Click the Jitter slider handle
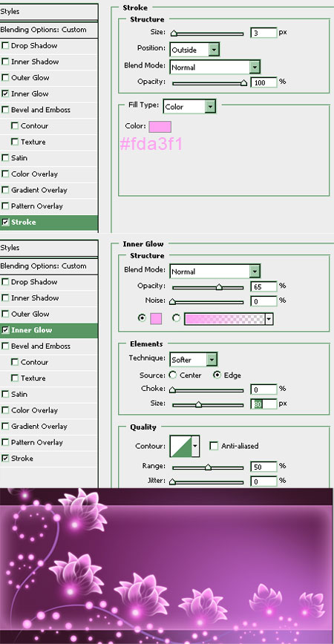Screen dimensions: 334x644 (172, 482)
